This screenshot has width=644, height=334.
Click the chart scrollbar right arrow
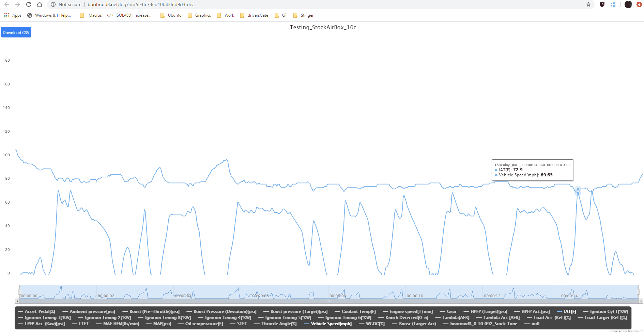(x=641, y=301)
